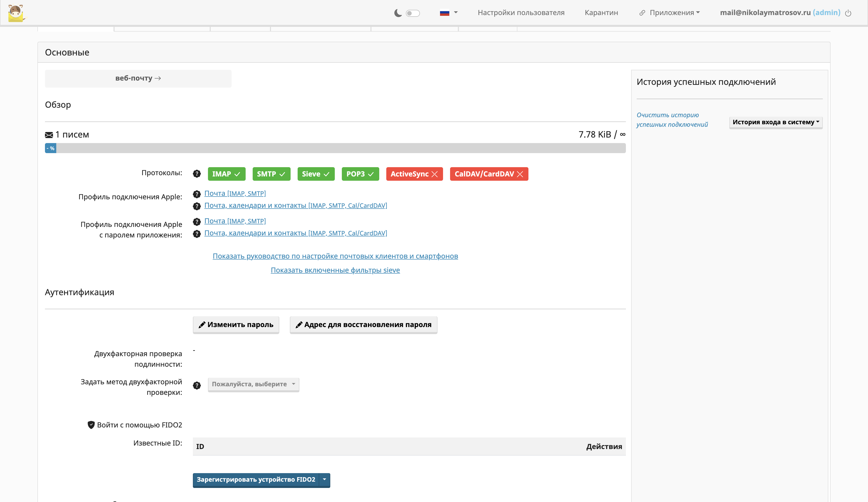This screenshot has width=868, height=502.
Task: Click the envelope icon near 1 писем
Action: 49,135
